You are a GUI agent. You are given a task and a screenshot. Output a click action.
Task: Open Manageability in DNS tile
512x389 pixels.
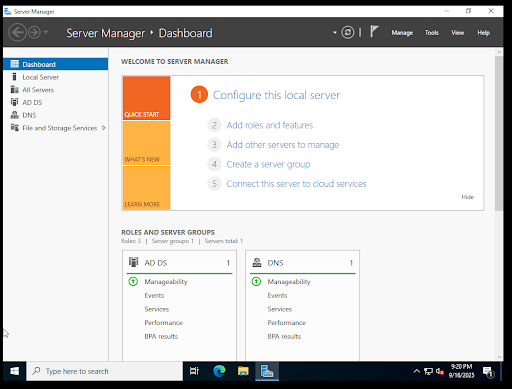[289, 282]
